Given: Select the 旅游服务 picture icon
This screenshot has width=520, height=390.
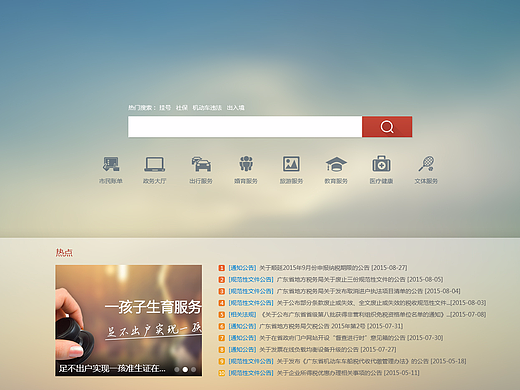Looking at the screenshot, I should click(x=291, y=164).
